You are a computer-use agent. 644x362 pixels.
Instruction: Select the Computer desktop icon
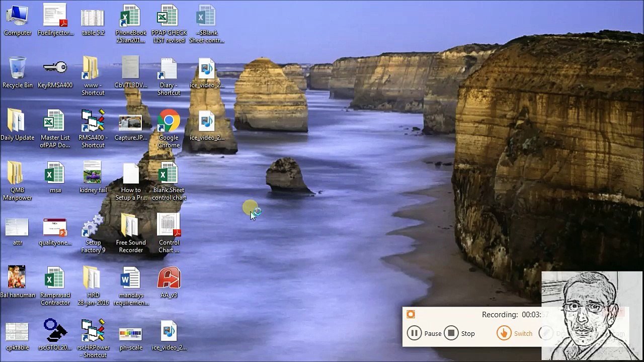pyautogui.click(x=18, y=20)
